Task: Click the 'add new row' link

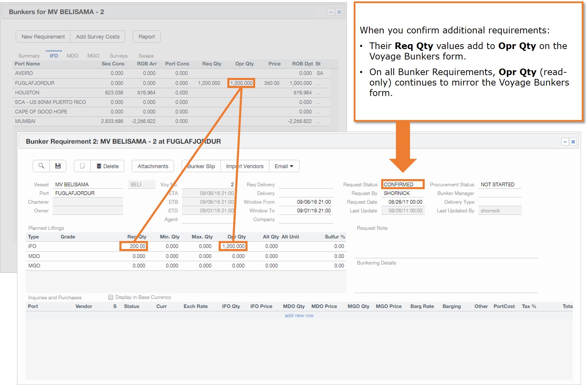Action: [299, 315]
